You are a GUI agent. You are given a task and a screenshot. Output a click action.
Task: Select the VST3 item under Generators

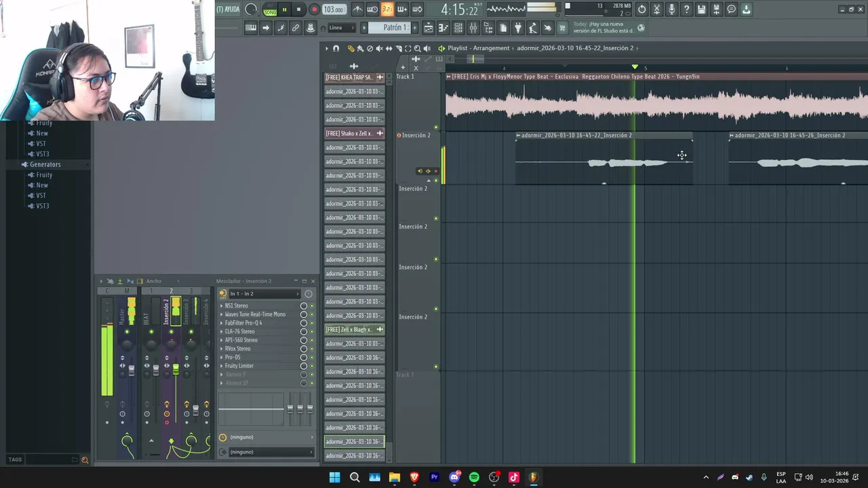(x=43, y=206)
